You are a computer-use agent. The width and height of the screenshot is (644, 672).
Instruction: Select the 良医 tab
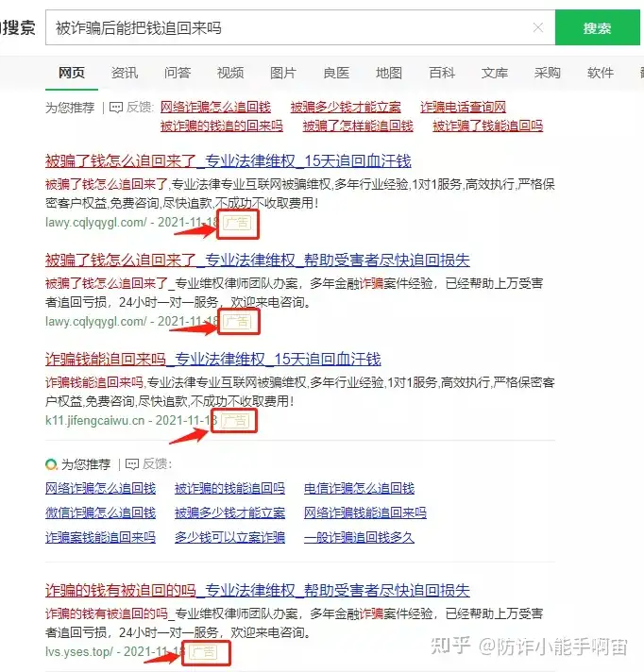tap(336, 73)
